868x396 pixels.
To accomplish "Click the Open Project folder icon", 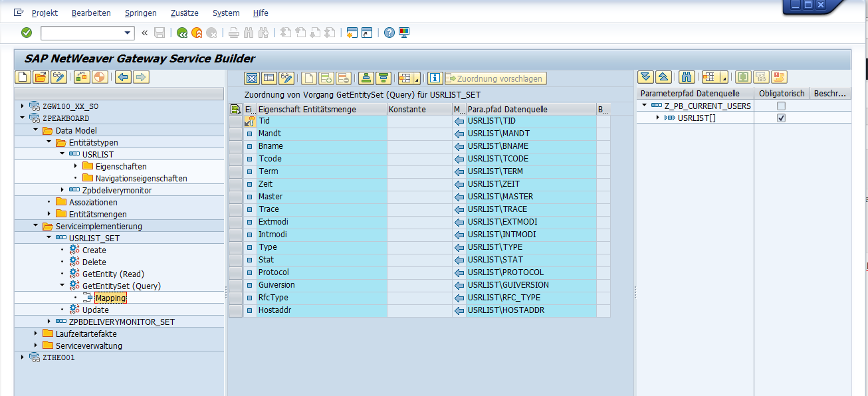I will click(41, 78).
